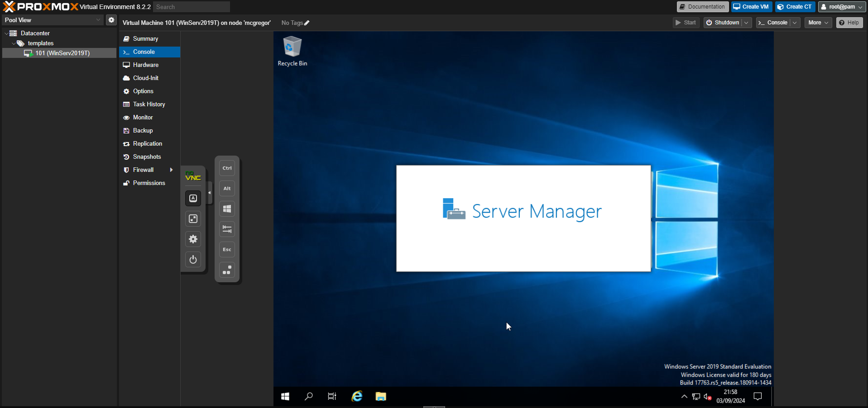
Task: Show Snapshots list
Action: (x=149, y=157)
